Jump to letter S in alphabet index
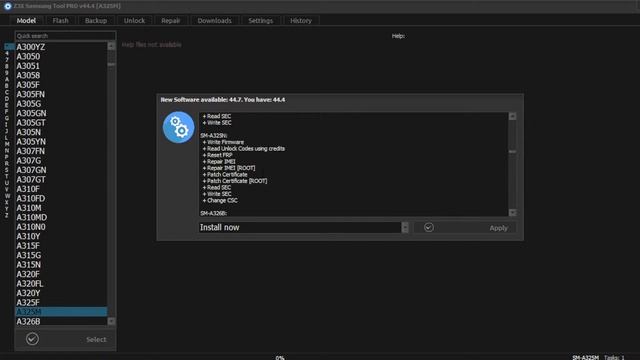640x360 pixels. click(7, 170)
